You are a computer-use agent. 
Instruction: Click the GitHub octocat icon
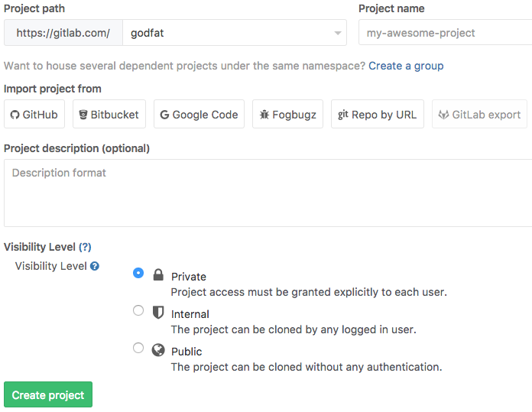click(15, 115)
